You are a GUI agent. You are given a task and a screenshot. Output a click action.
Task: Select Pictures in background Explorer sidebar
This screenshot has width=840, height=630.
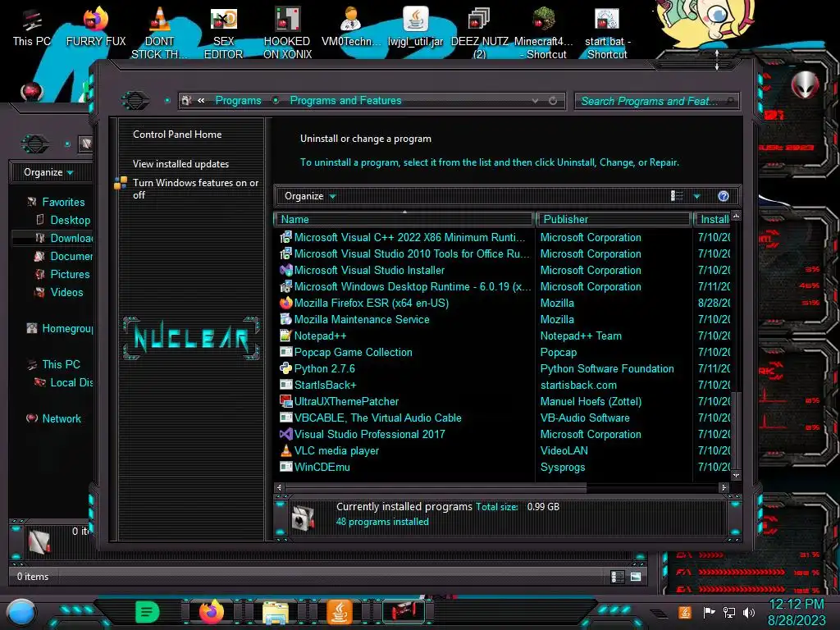[70, 274]
